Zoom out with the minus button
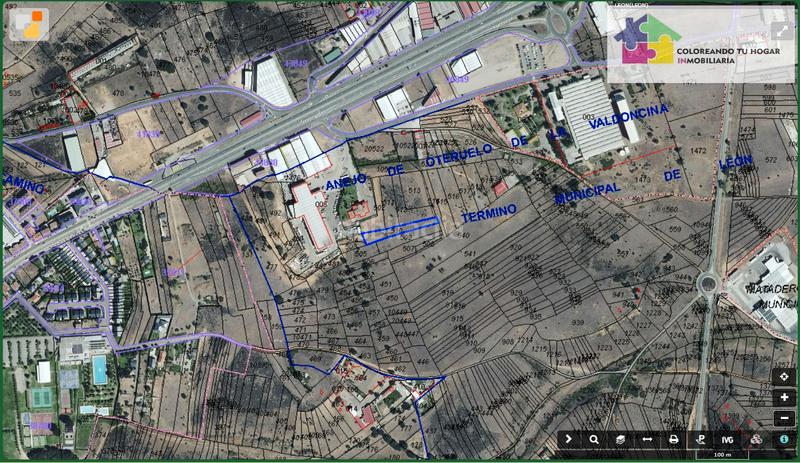This screenshot has width=800, height=463. (785, 417)
